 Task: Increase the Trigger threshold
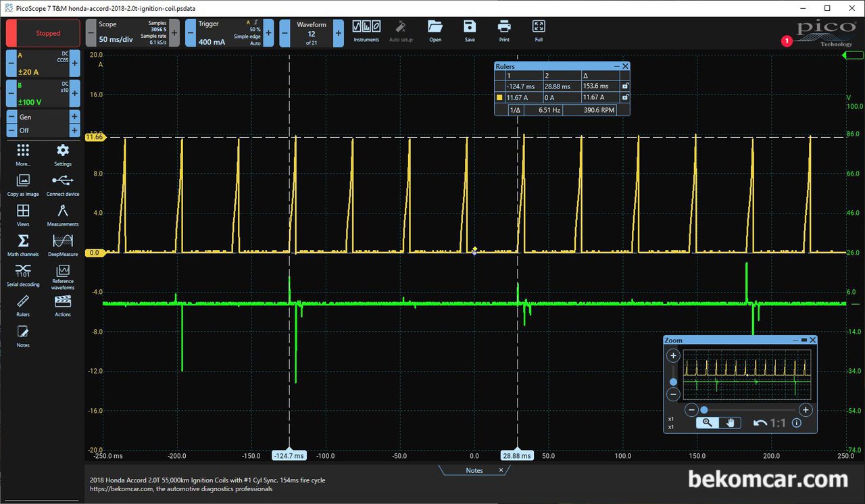point(268,33)
